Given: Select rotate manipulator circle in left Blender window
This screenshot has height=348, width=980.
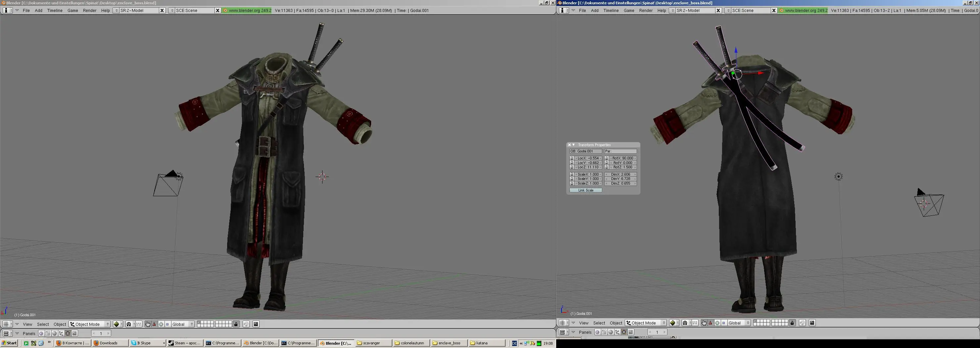Looking at the screenshot, I should pos(161,324).
